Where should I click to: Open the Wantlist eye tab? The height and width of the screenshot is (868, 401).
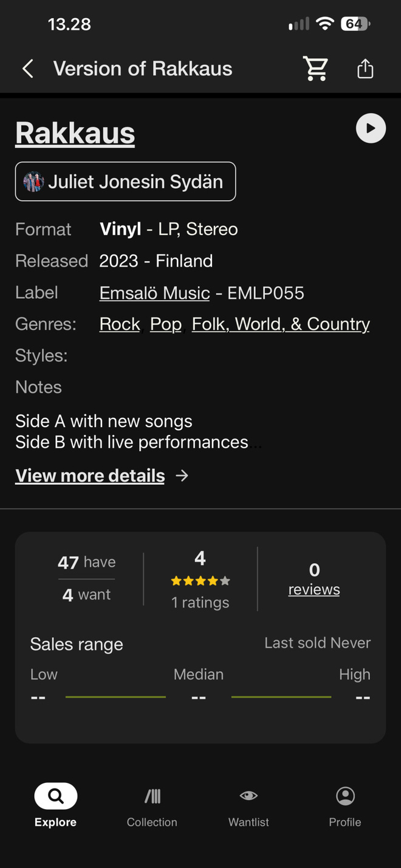coord(248,805)
